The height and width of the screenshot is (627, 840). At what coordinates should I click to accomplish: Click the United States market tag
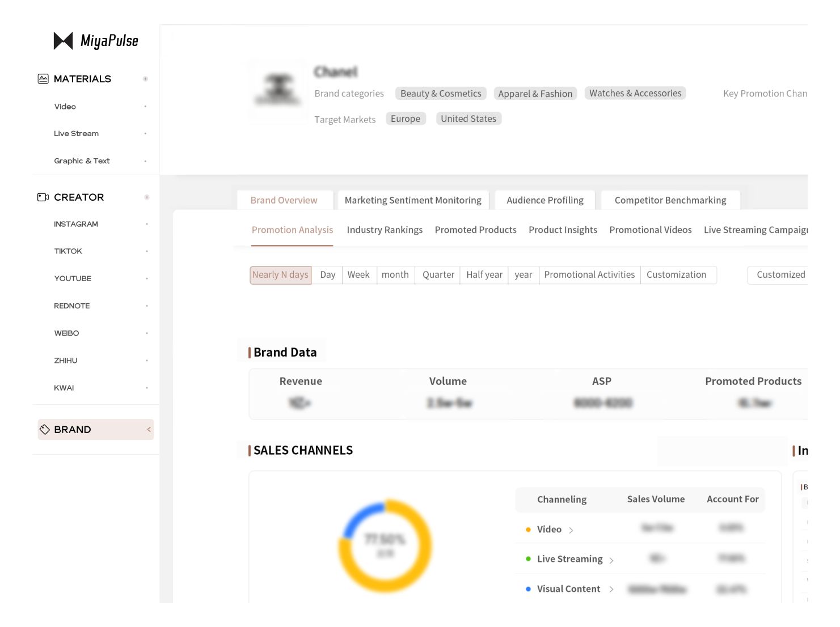click(x=468, y=119)
